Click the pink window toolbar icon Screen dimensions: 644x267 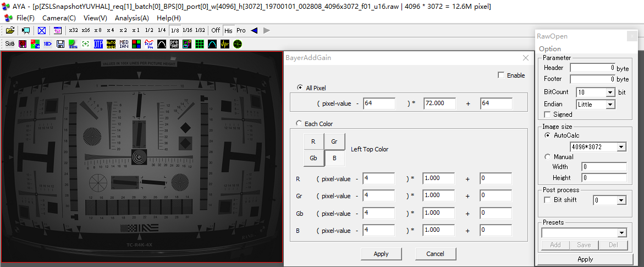pos(58,30)
